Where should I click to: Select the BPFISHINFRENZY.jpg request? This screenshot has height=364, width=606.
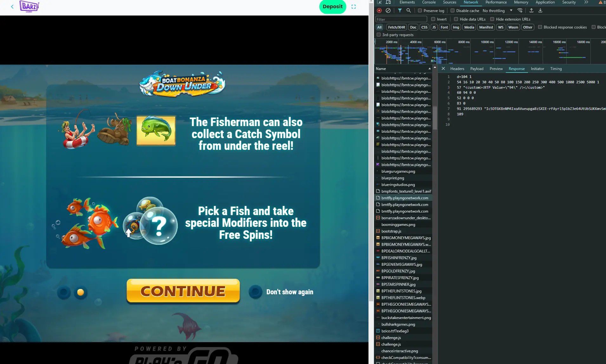click(403, 258)
